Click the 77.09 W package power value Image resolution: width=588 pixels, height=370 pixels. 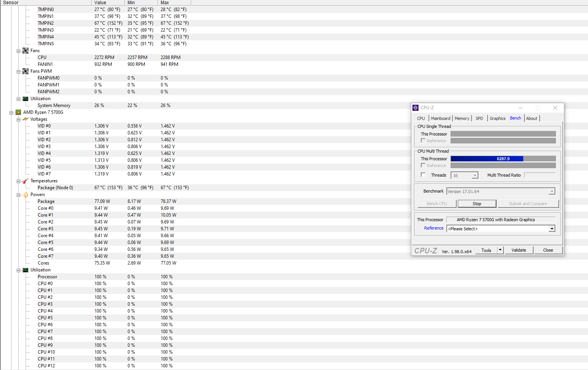pos(102,201)
